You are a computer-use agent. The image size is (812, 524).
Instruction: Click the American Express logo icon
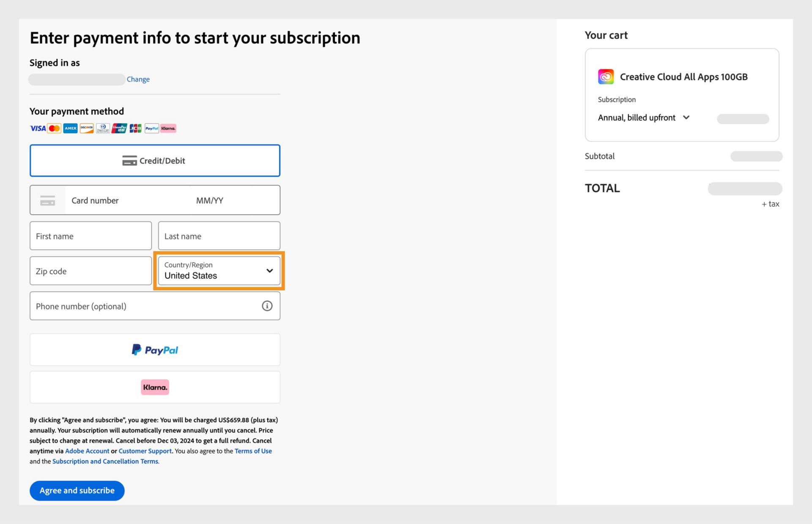71,128
